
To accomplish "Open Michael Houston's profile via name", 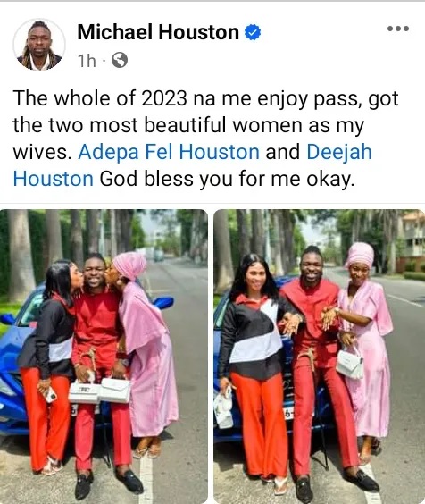I will click(x=158, y=32).
